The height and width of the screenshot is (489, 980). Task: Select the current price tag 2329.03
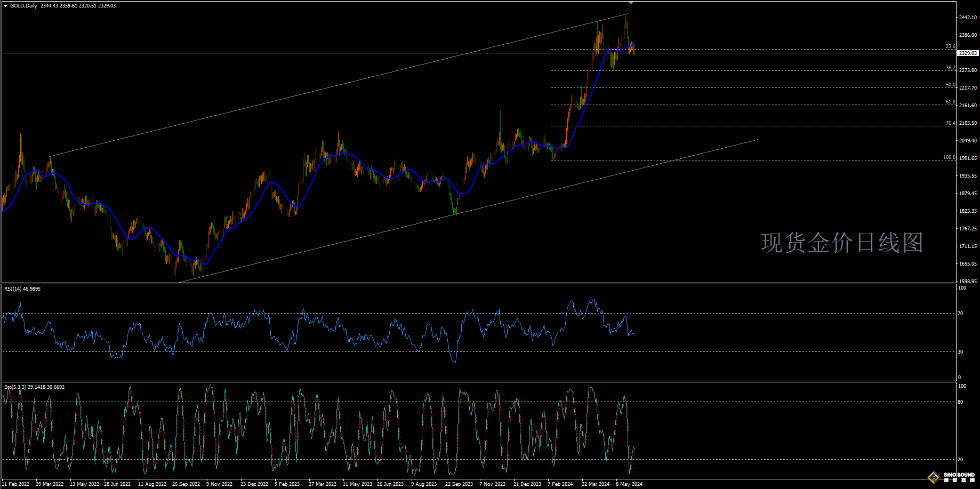967,53
